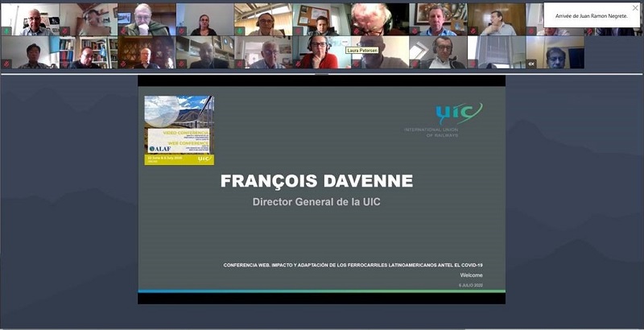Select the video tile with the cork bulletin board
644x330 pixels.
(x=322, y=19)
